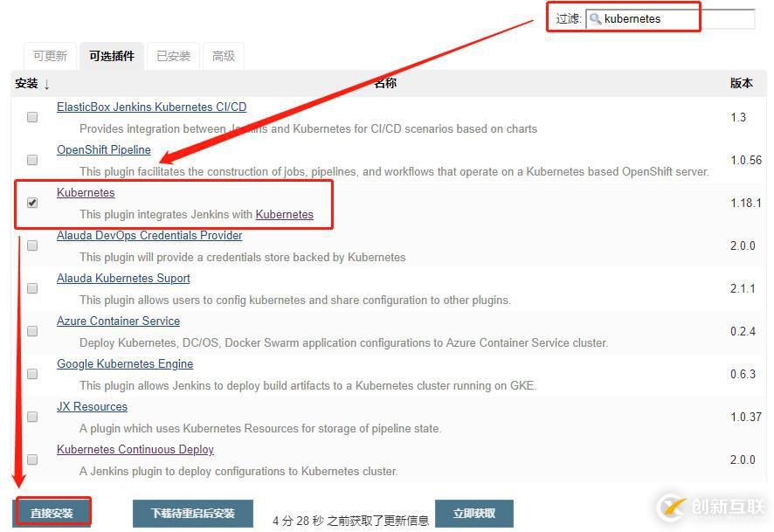Select the Azure Container Service checkbox
Screen dimensions: 774x532
(x=32, y=331)
